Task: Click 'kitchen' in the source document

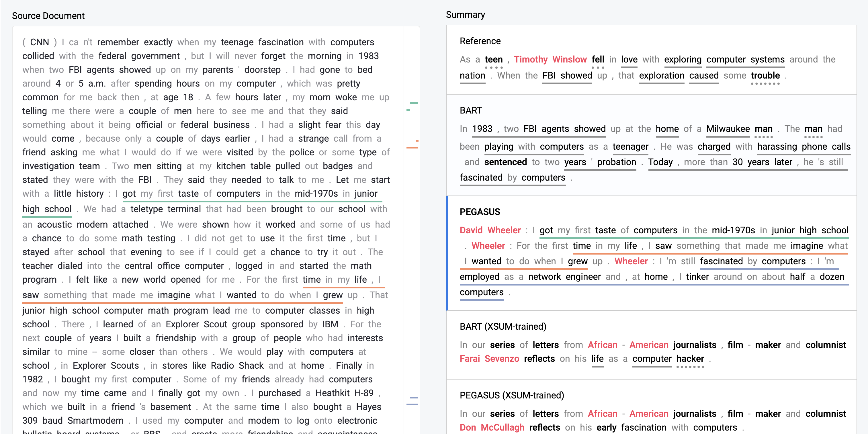Action: (230, 166)
